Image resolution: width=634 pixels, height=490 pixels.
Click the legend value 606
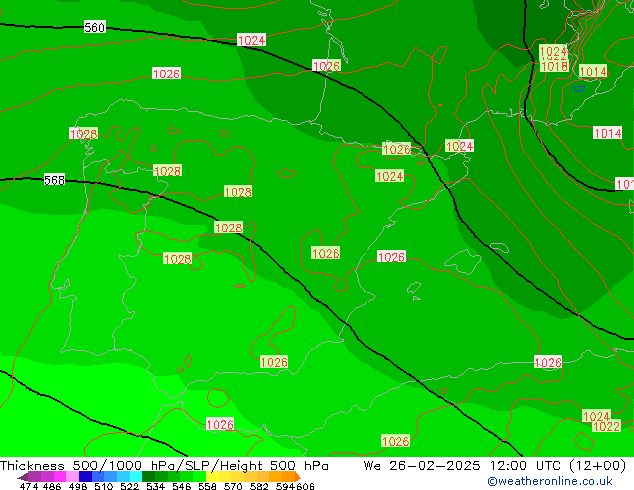(305, 486)
